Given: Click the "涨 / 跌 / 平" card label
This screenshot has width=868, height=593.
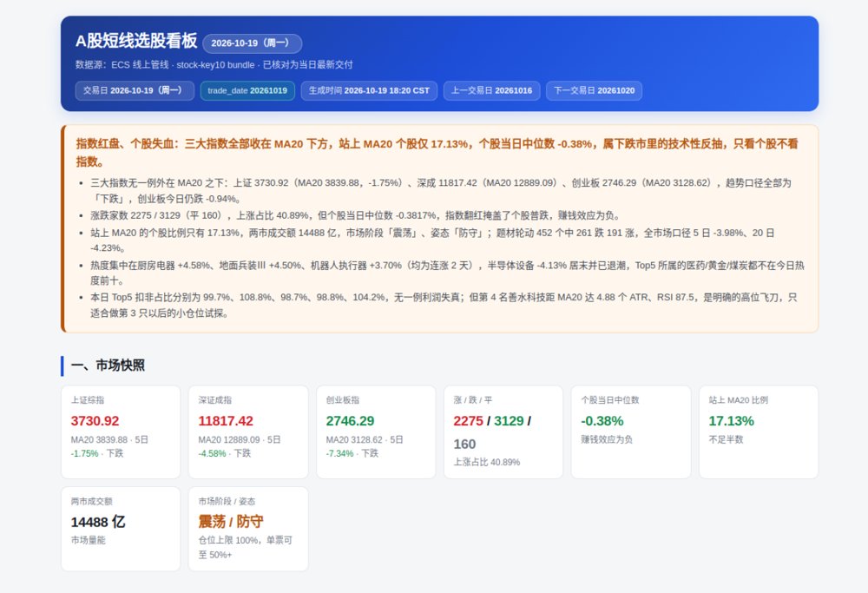Looking at the screenshot, I should (x=473, y=399).
